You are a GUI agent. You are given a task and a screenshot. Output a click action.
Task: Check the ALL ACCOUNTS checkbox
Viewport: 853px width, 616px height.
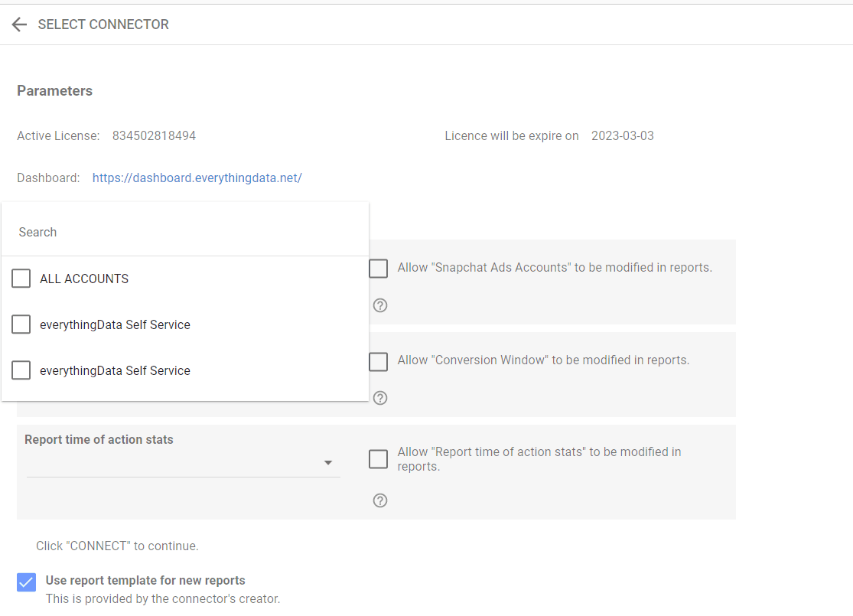click(21, 279)
